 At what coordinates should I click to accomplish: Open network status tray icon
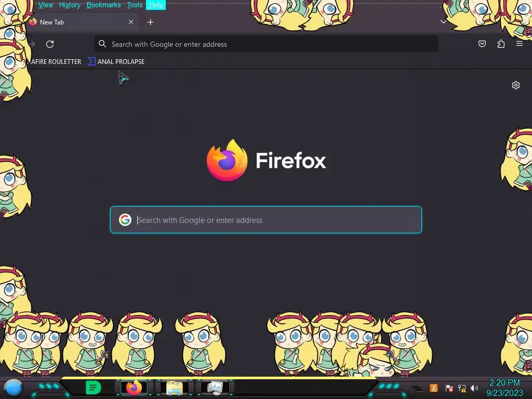[x=462, y=388]
